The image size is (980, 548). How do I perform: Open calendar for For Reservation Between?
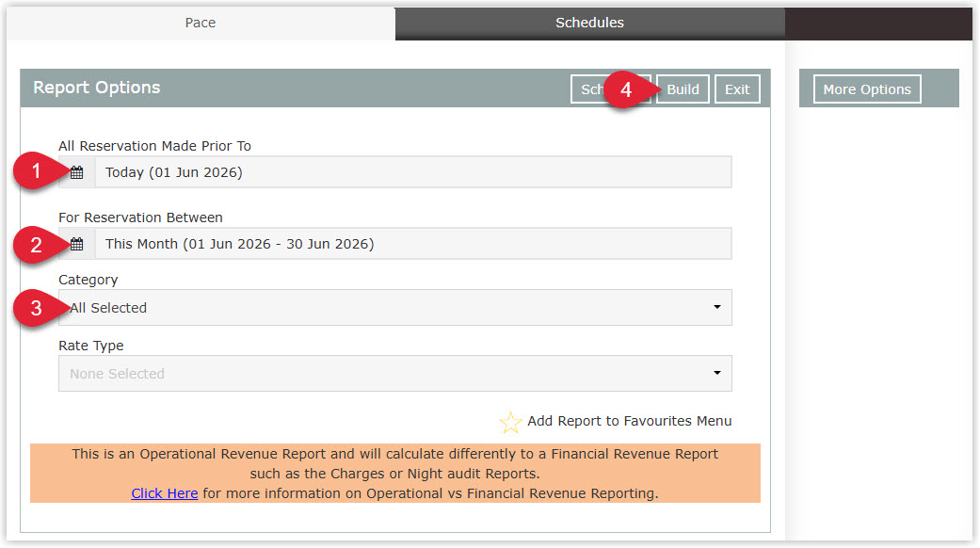pos(77,244)
